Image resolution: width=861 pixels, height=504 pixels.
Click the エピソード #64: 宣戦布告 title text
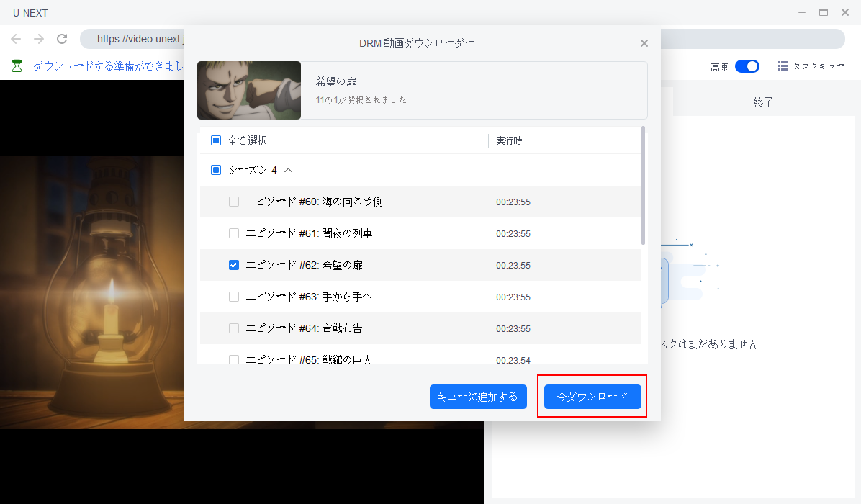click(x=305, y=328)
